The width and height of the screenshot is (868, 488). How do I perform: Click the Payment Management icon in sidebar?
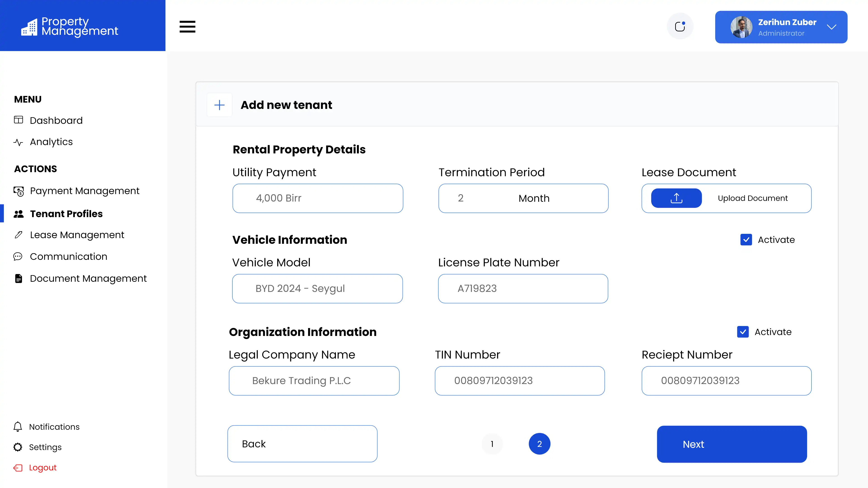pos(19,191)
